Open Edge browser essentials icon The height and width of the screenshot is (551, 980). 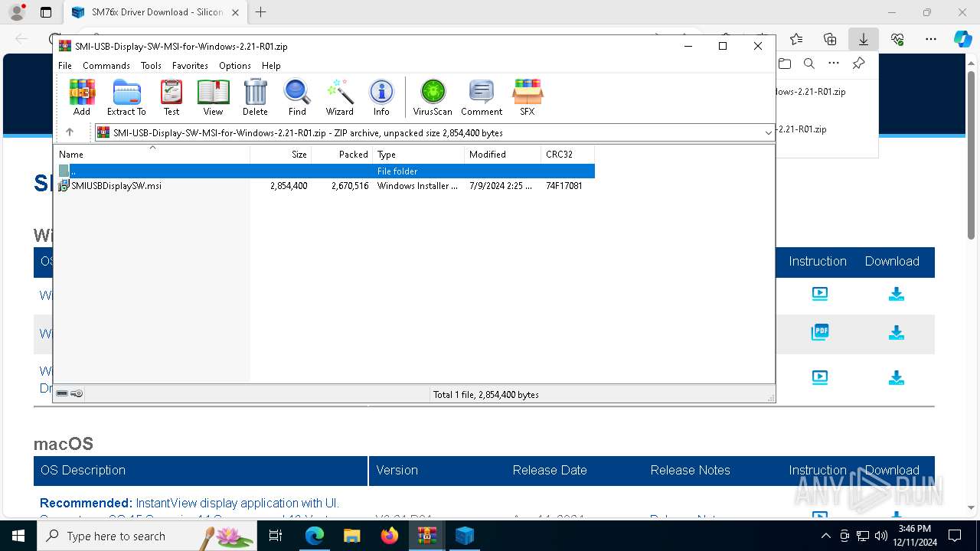point(897,39)
